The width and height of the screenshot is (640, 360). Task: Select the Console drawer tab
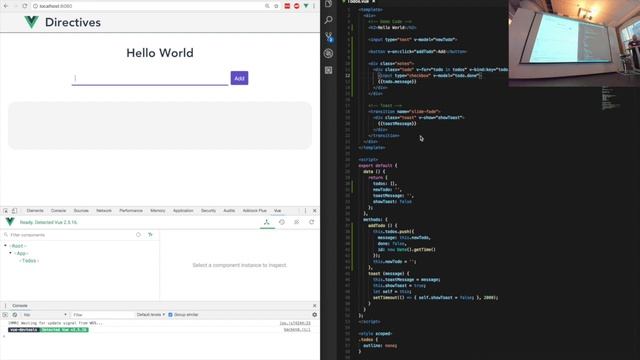[x=20, y=306]
